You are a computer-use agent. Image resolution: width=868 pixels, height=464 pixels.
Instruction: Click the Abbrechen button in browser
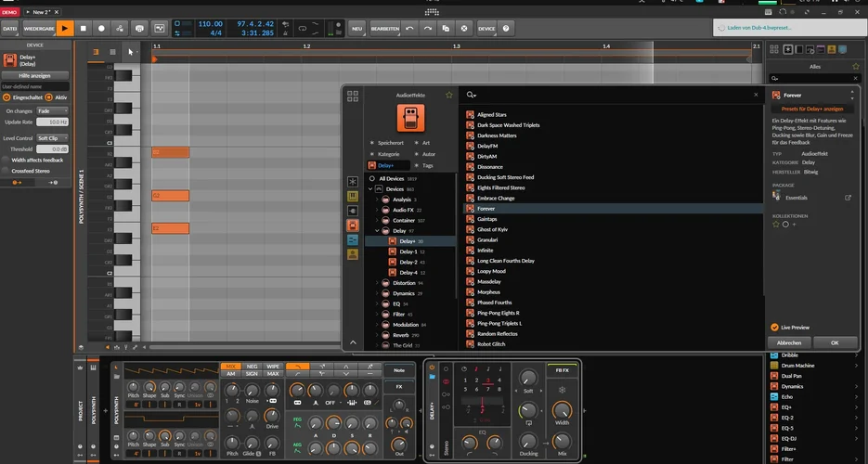(x=787, y=342)
